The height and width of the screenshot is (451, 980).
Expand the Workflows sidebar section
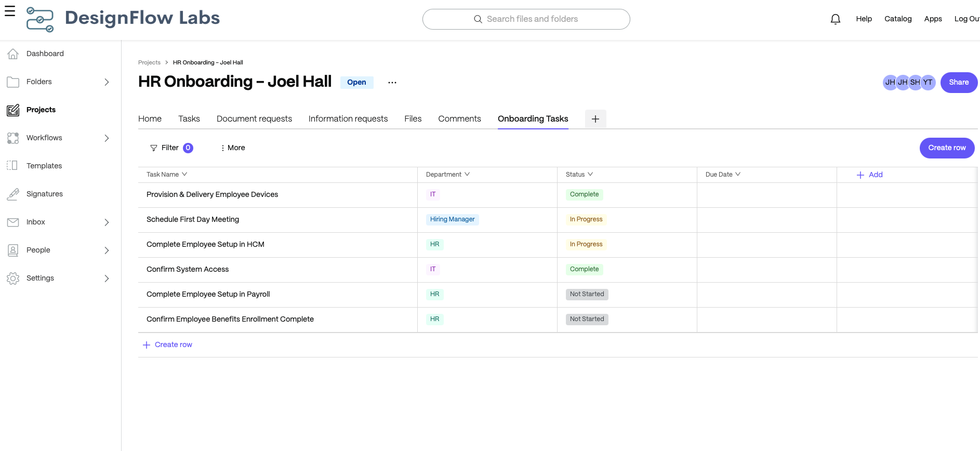click(107, 138)
